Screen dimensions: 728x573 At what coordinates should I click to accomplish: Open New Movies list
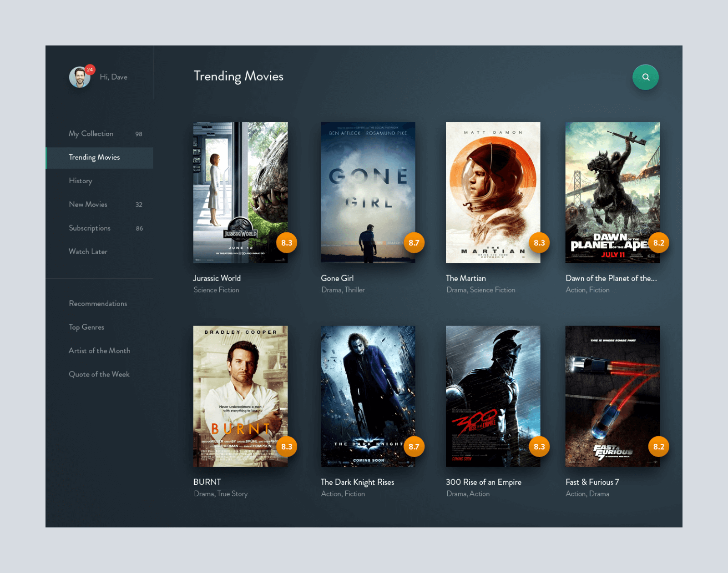[88, 205]
